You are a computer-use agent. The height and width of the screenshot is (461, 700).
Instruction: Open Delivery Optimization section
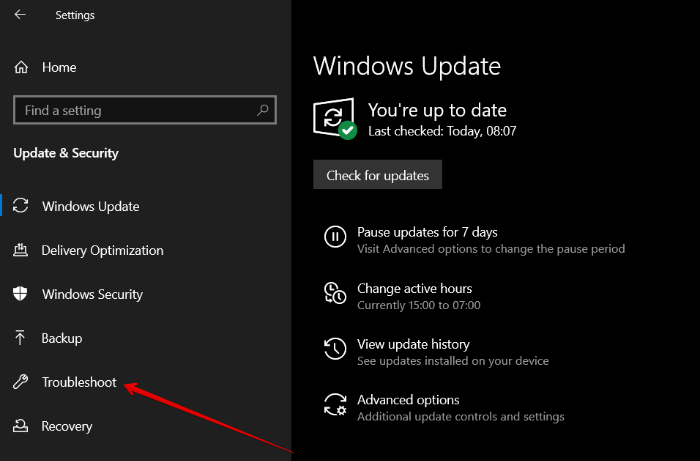click(102, 250)
